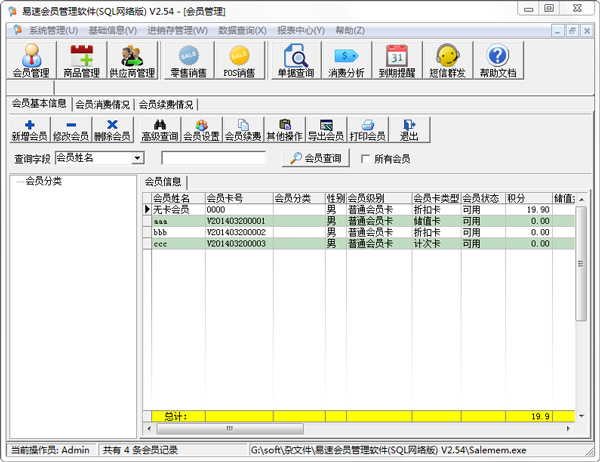Image resolution: width=600 pixels, height=462 pixels.
Task: Open 消费分析 toolbar icon
Action: pos(346,60)
